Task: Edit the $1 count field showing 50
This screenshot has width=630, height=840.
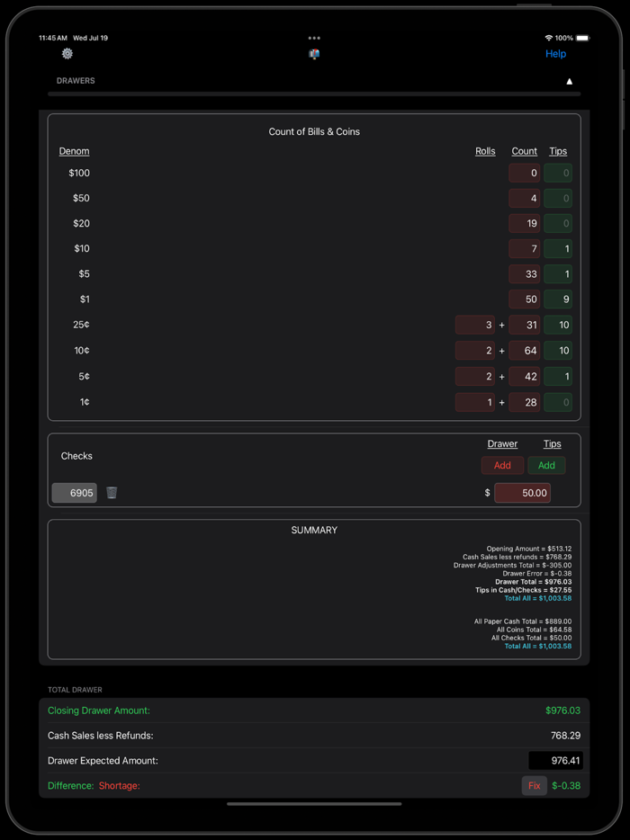Action: tap(525, 299)
